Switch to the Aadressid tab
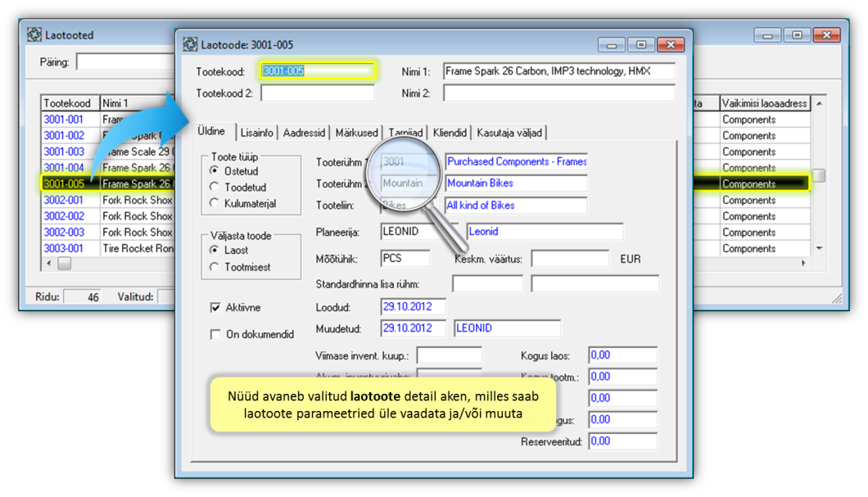This screenshot has height=497, width=868. click(303, 133)
